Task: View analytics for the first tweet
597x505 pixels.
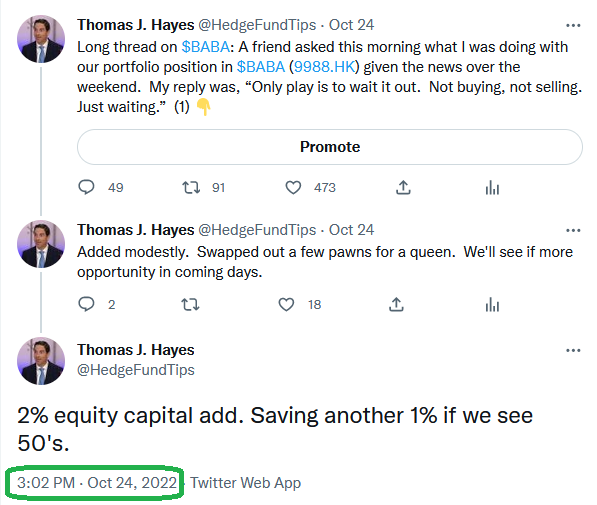Action: 492,187
